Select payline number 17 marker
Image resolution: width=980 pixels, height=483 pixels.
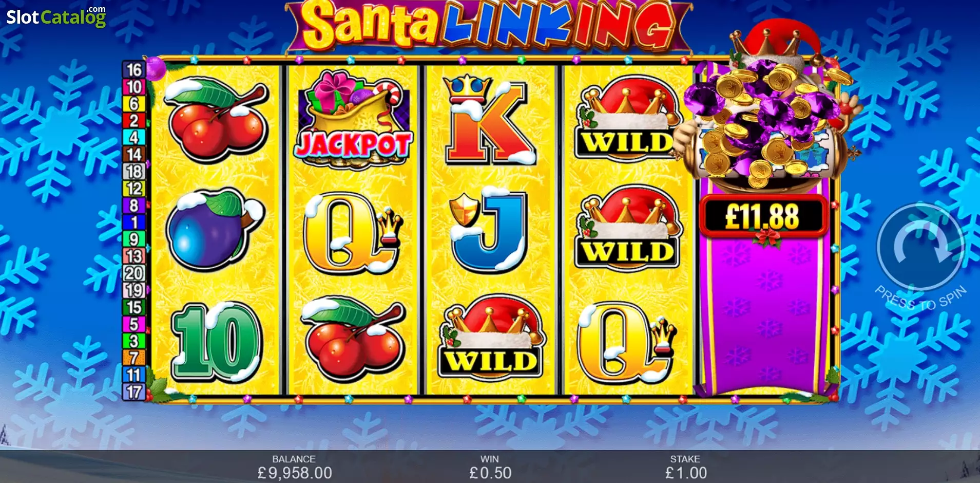pyautogui.click(x=134, y=392)
